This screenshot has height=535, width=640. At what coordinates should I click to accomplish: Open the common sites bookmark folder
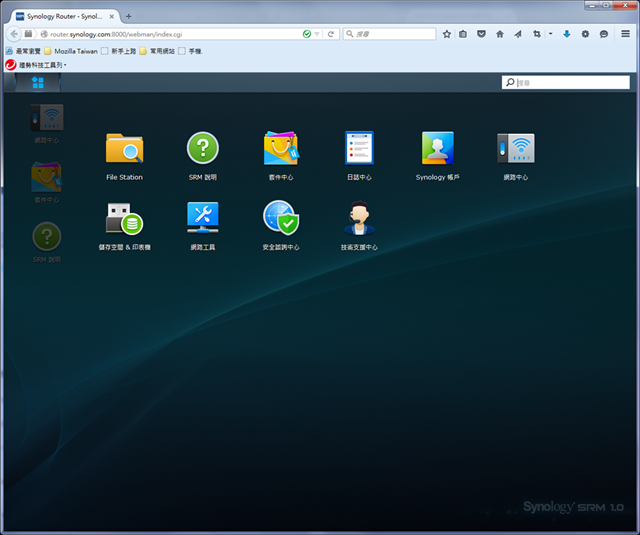(157, 51)
